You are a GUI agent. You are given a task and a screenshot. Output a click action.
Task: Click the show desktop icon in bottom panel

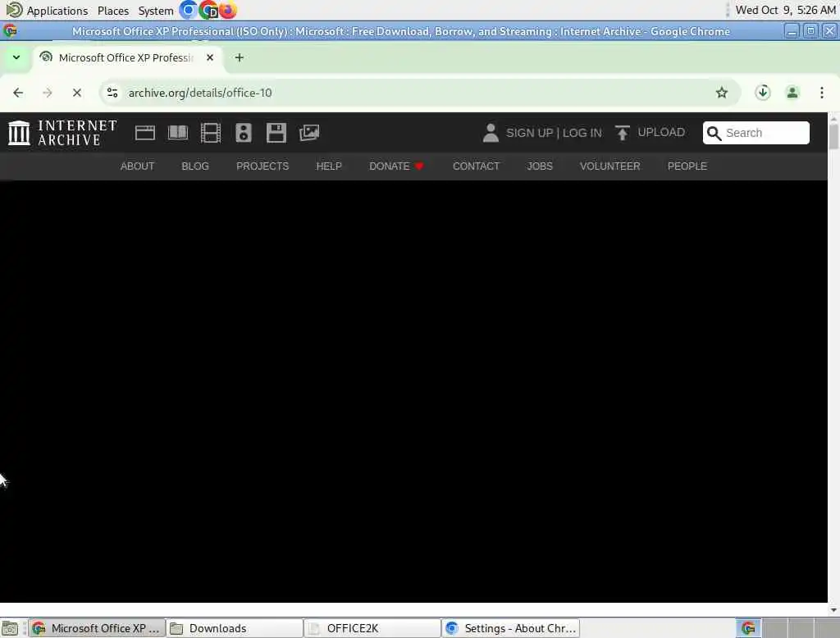point(10,628)
